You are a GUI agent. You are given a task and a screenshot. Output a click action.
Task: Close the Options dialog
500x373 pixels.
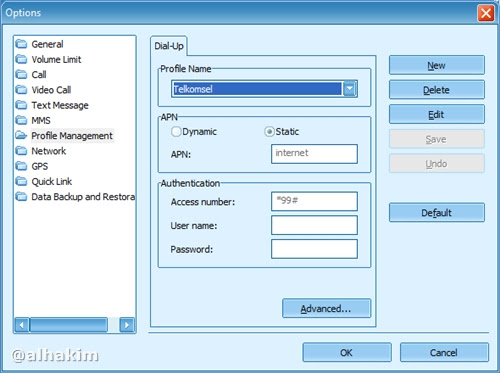(486, 13)
